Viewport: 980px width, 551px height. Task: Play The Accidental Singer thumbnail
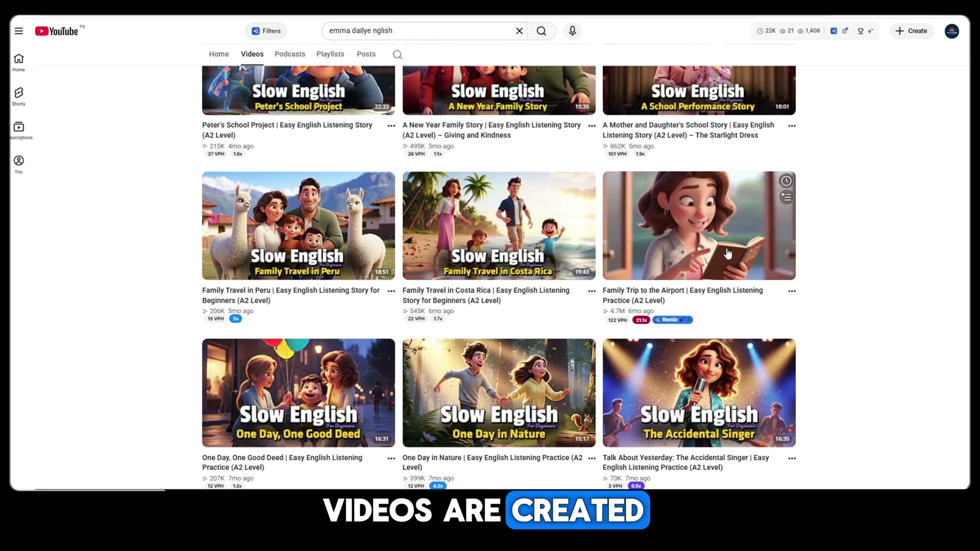tap(699, 393)
